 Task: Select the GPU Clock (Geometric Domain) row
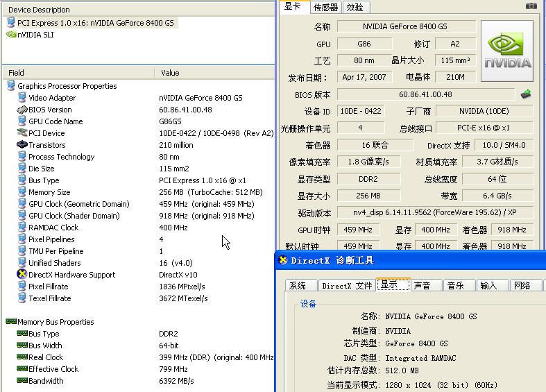coord(138,204)
